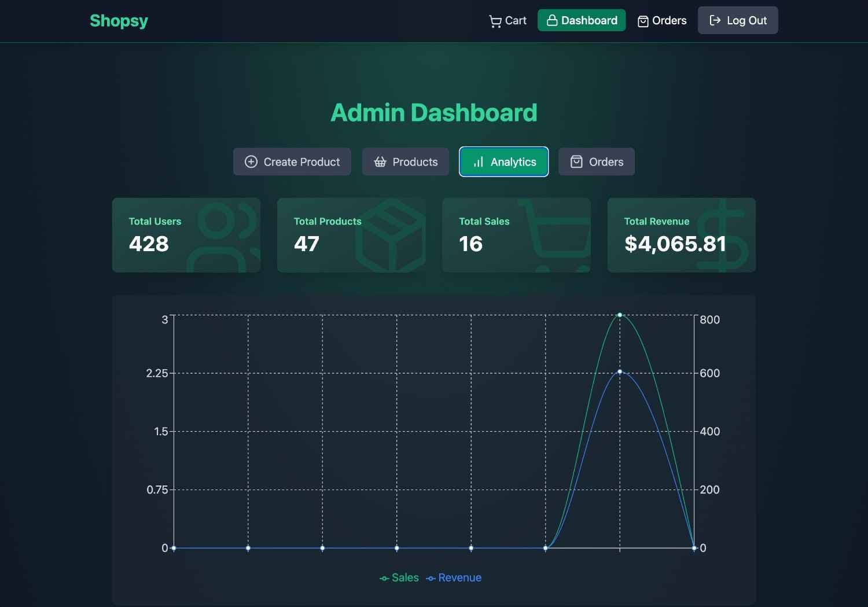
Task: Select the Analytics tab
Action: (504, 162)
